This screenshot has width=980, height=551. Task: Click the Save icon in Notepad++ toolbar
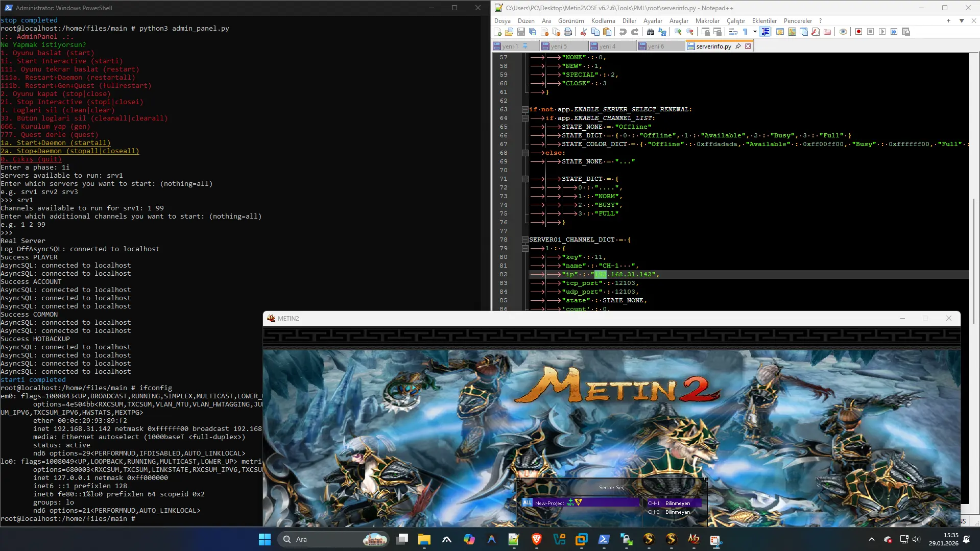click(520, 32)
